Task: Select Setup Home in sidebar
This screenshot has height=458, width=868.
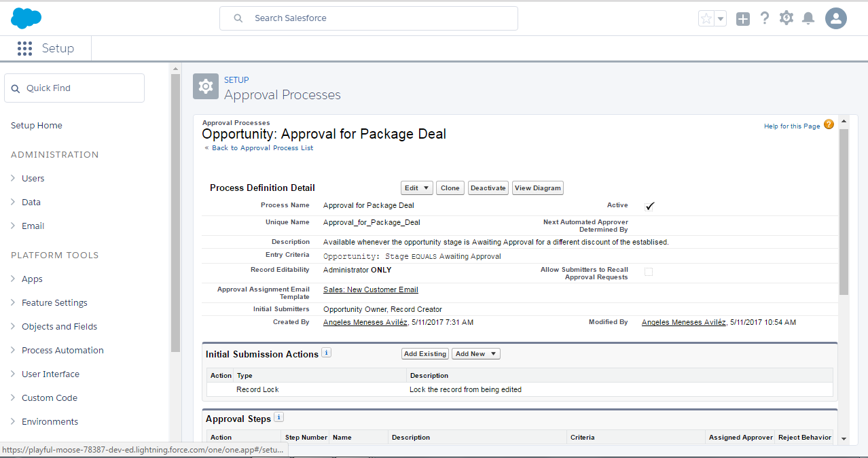Action: (x=37, y=125)
